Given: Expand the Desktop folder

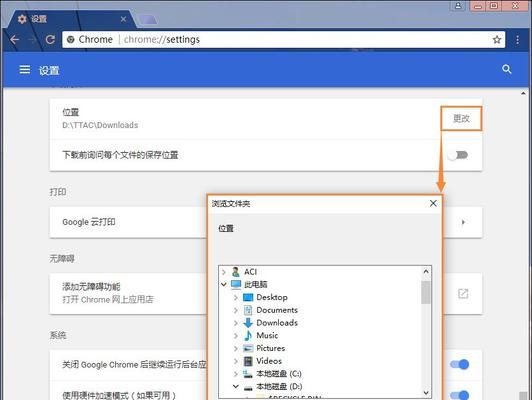Looking at the screenshot, I should click(x=236, y=298).
